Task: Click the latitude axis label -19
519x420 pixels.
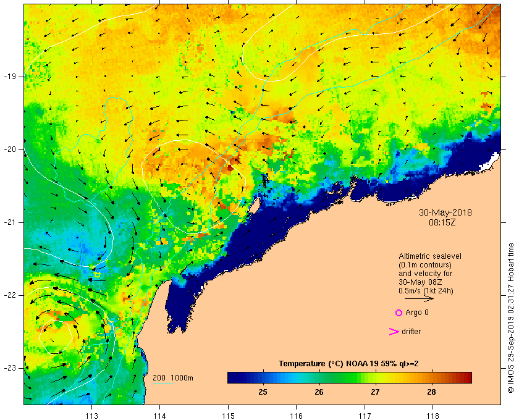Action: (10, 77)
